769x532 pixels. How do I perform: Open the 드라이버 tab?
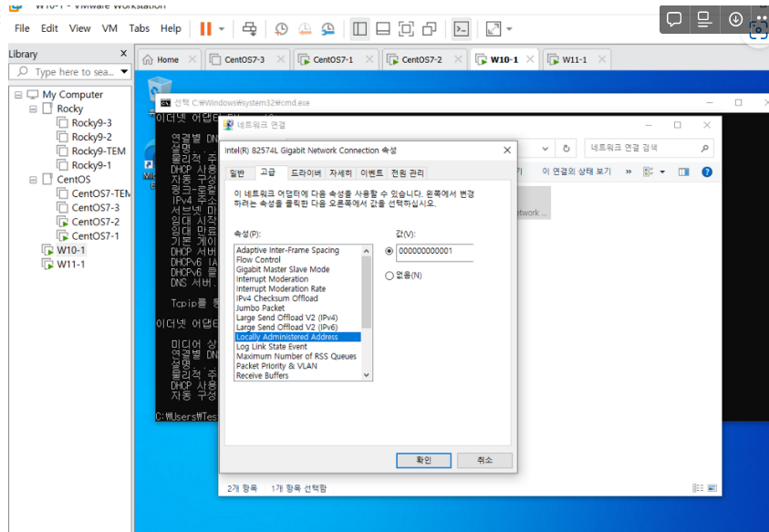306,173
